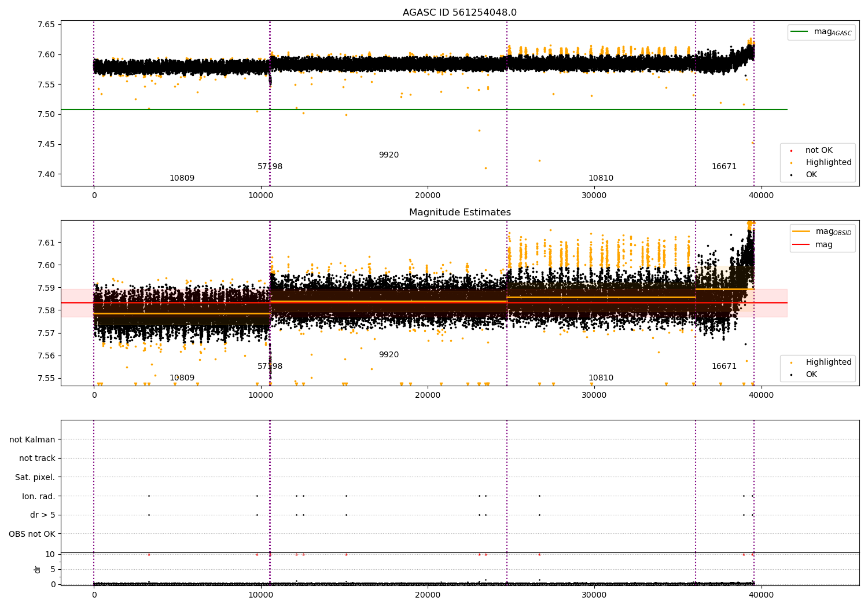Click the 'Sat. pixel.' row label
This screenshot has width=868, height=608.
(35, 477)
